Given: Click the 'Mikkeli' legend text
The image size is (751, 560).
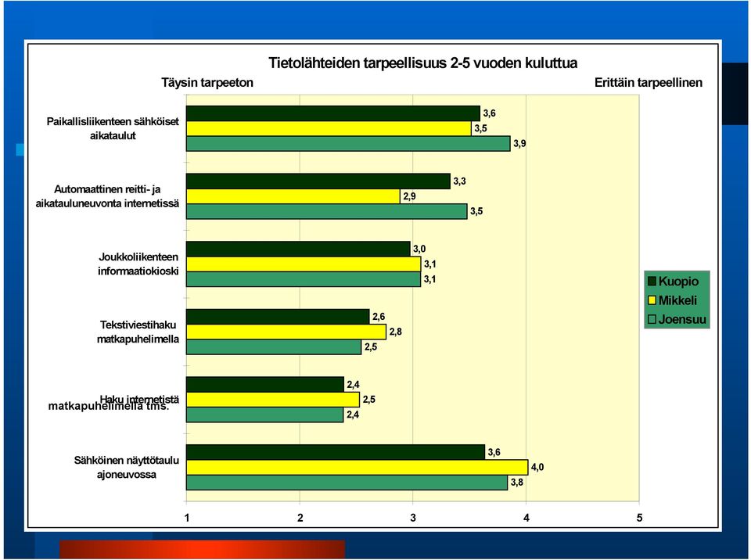Looking at the screenshot, I should tap(677, 300).
